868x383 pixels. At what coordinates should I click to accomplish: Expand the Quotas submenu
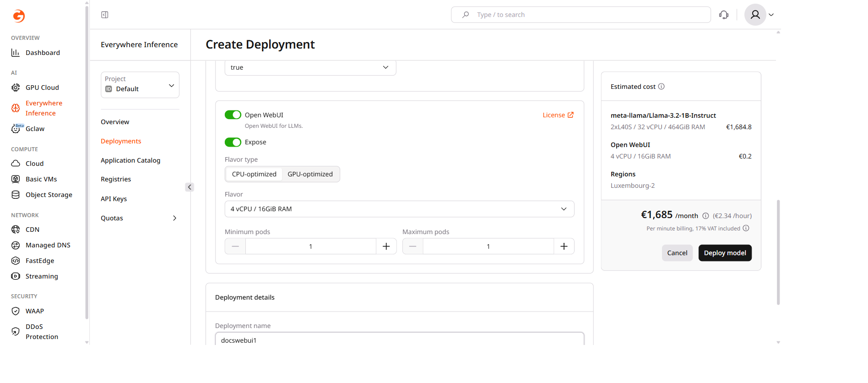(174, 218)
